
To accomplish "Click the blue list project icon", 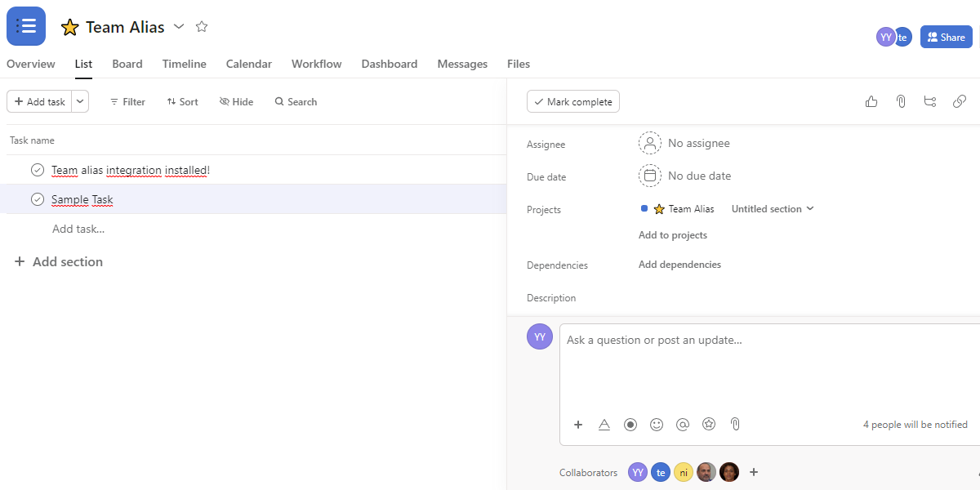I will click(26, 26).
